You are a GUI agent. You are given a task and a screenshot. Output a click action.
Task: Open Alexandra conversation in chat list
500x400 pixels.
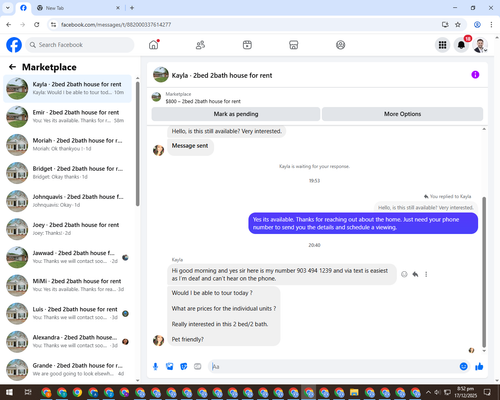pos(67,342)
